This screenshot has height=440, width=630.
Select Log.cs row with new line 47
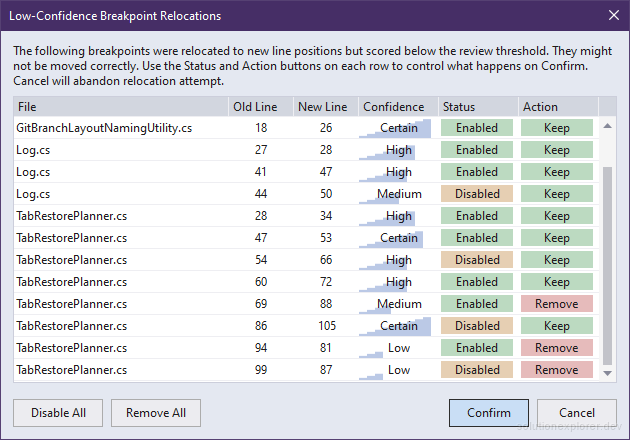pyautogui.click(x=306, y=172)
